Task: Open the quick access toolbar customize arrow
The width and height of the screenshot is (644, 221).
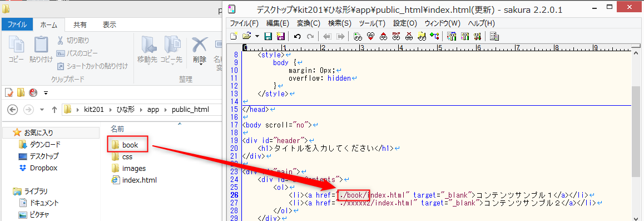Action: point(46,92)
